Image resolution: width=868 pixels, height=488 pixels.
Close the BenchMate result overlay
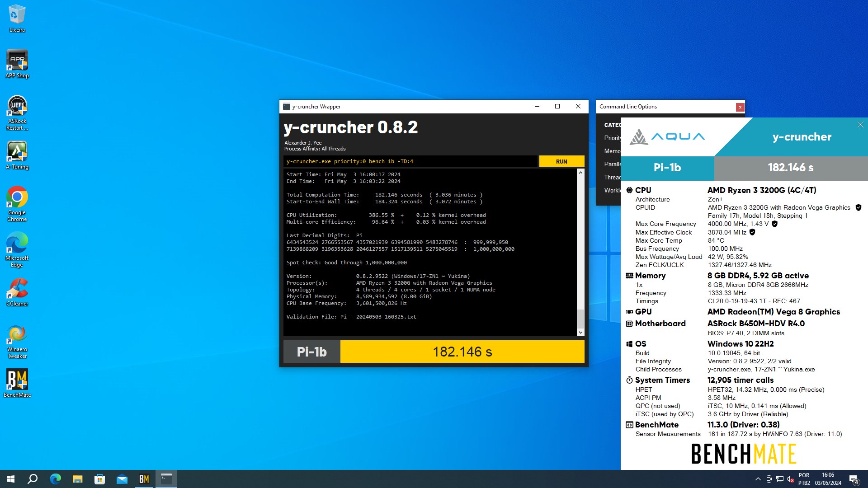tap(860, 125)
